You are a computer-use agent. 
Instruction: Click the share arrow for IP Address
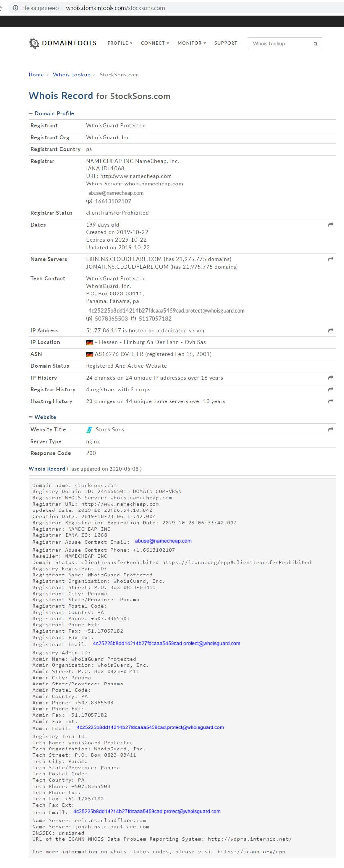(x=331, y=330)
